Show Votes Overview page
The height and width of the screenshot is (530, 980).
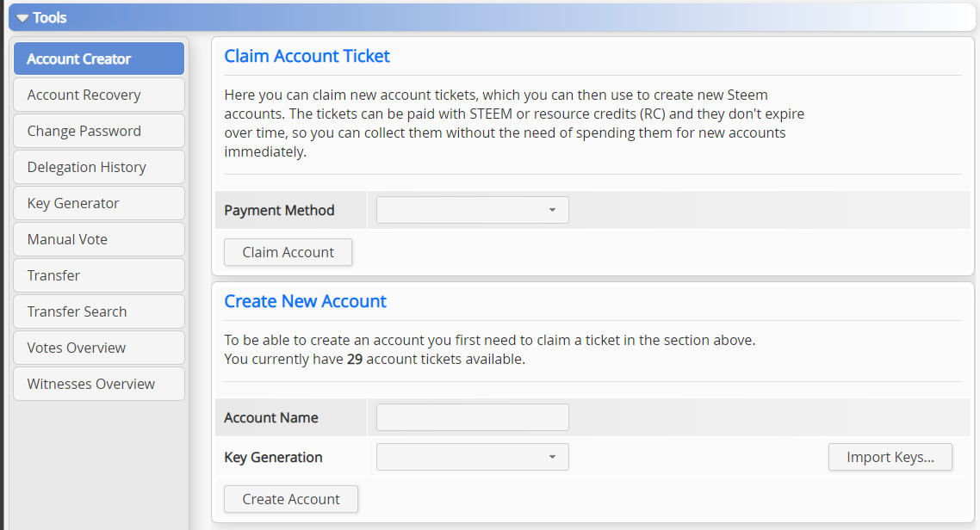[x=99, y=348]
